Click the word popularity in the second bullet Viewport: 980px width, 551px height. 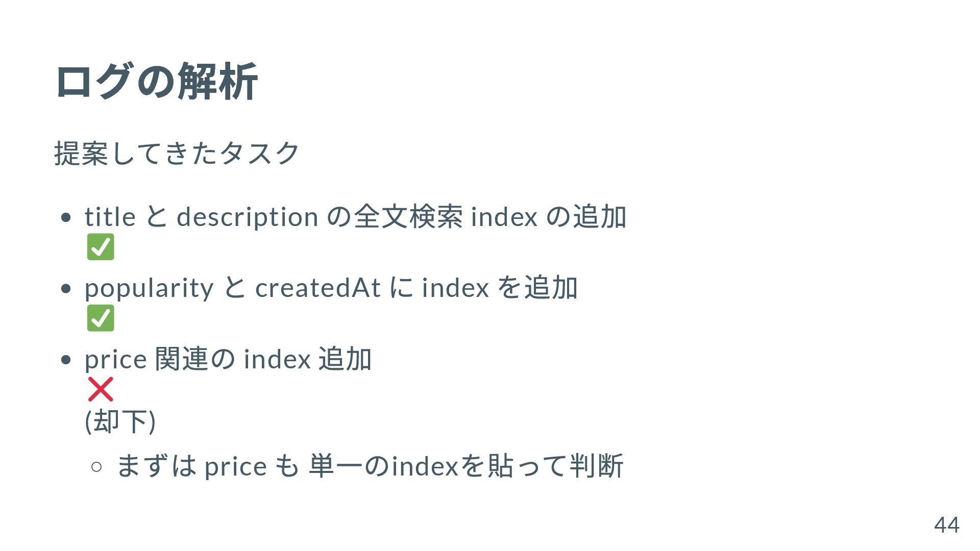149,288
